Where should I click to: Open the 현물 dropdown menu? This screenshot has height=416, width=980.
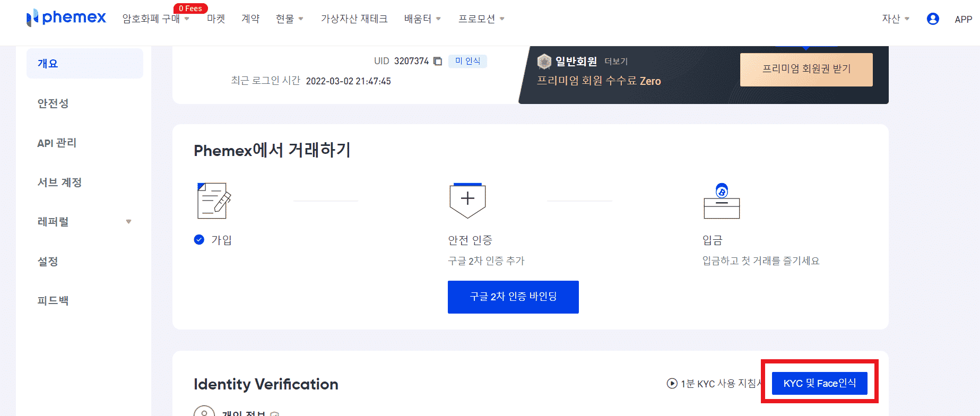click(290, 19)
